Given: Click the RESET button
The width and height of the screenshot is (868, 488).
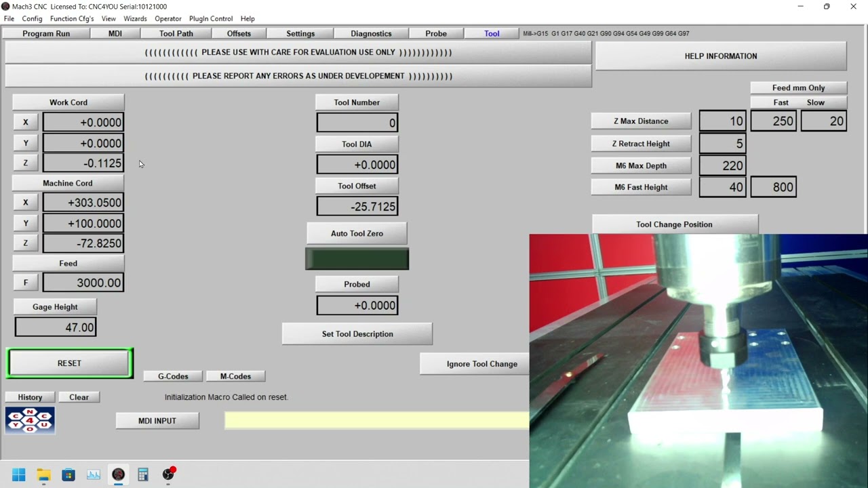Looking at the screenshot, I should point(69,363).
